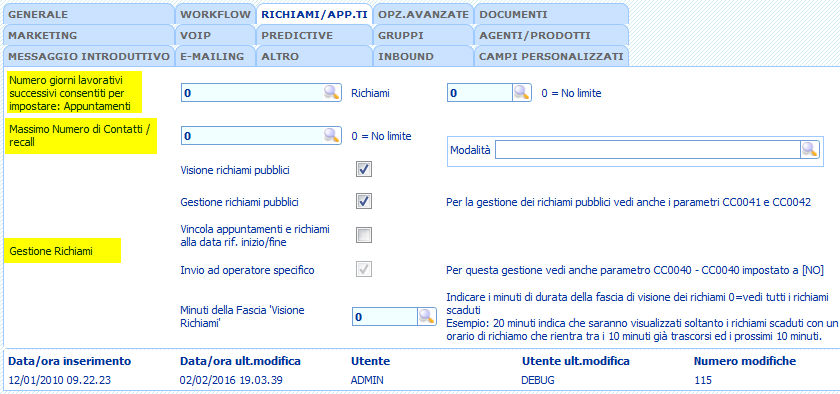The image size is (840, 394).
Task: Click the 'DEBUG' last-modifier value
Action: point(538,380)
